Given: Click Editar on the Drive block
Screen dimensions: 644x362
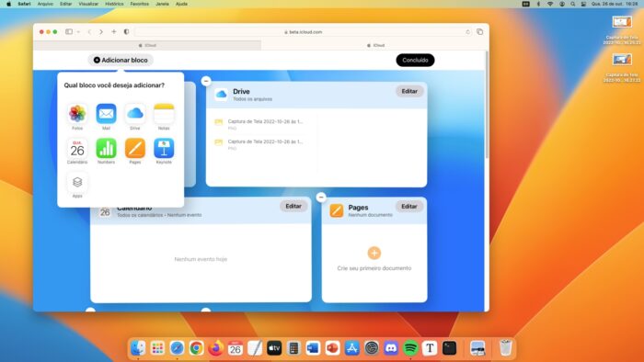Looking at the screenshot, I should (x=409, y=91).
